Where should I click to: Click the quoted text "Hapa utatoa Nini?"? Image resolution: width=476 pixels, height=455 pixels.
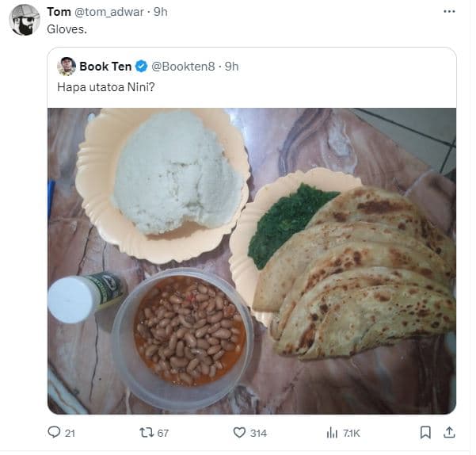(105, 88)
